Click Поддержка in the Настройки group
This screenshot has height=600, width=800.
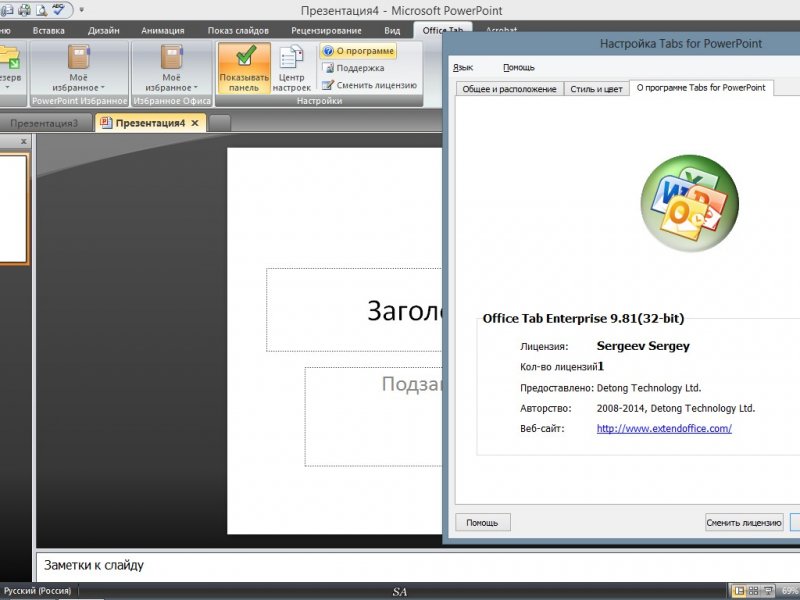[354, 68]
